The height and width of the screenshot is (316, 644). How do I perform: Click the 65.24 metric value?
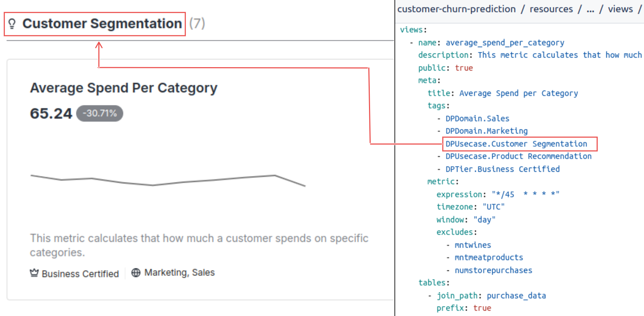pyautogui.click(x=51, y=113)
